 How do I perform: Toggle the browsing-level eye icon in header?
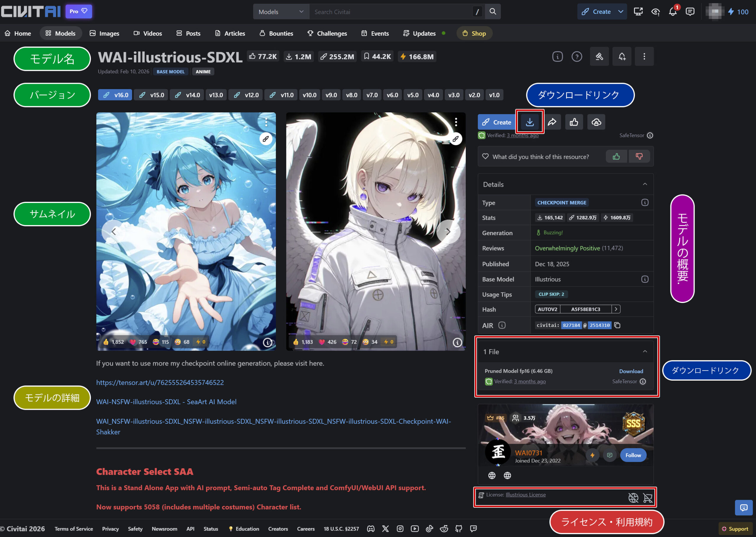pos(655,12)
